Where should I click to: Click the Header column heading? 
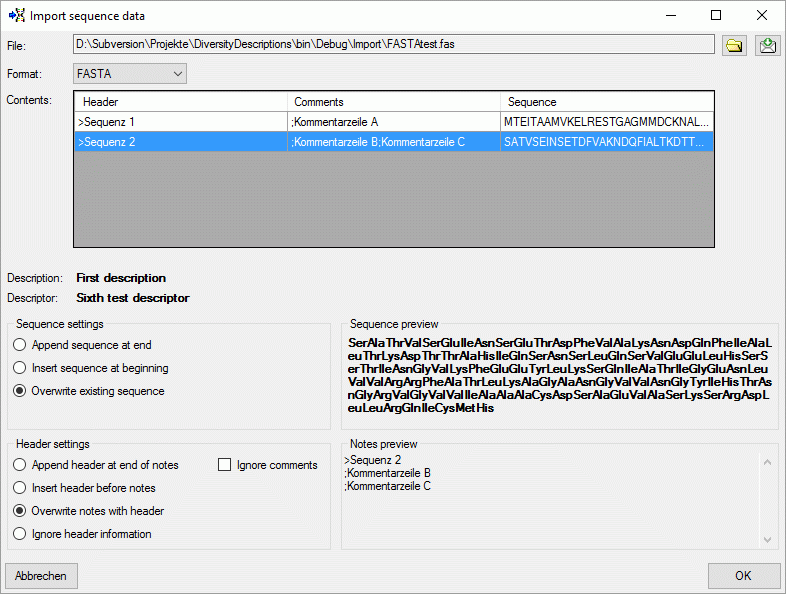(x=181, y=102)
